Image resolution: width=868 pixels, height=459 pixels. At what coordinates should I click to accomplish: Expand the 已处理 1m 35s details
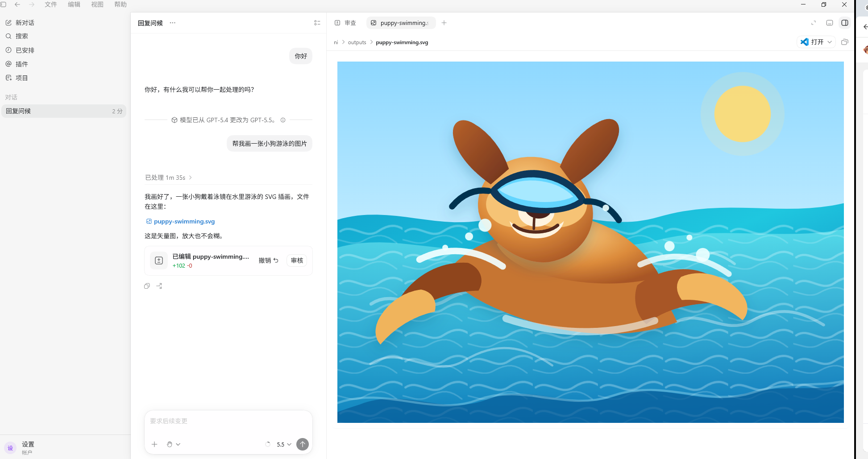pyautogui.click(x=168, y=178)
